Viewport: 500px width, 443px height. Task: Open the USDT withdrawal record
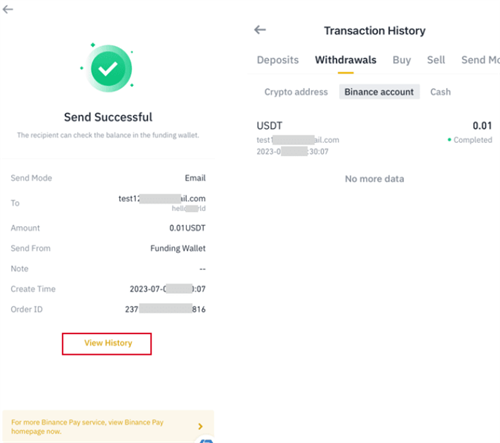tap(374, 138)
